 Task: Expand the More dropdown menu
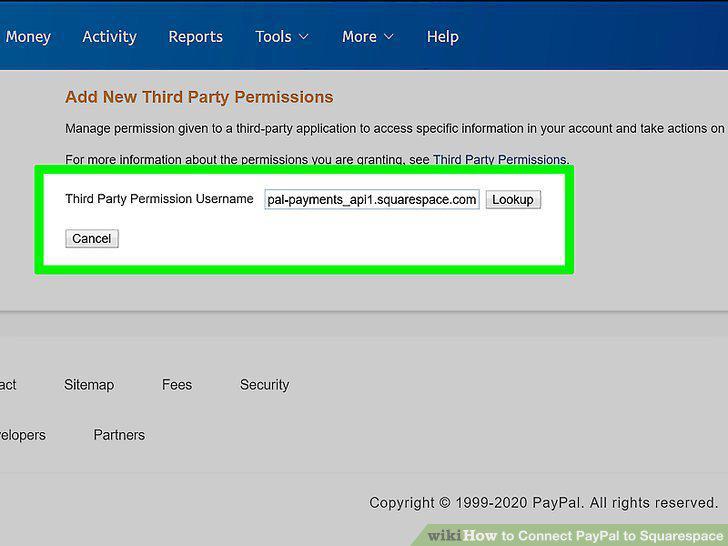pos(368,37)
